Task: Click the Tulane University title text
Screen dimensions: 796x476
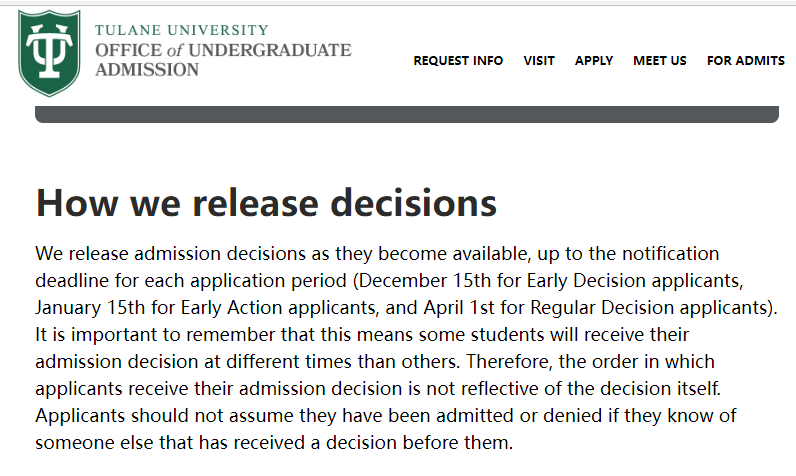Action: coord(181,30)
